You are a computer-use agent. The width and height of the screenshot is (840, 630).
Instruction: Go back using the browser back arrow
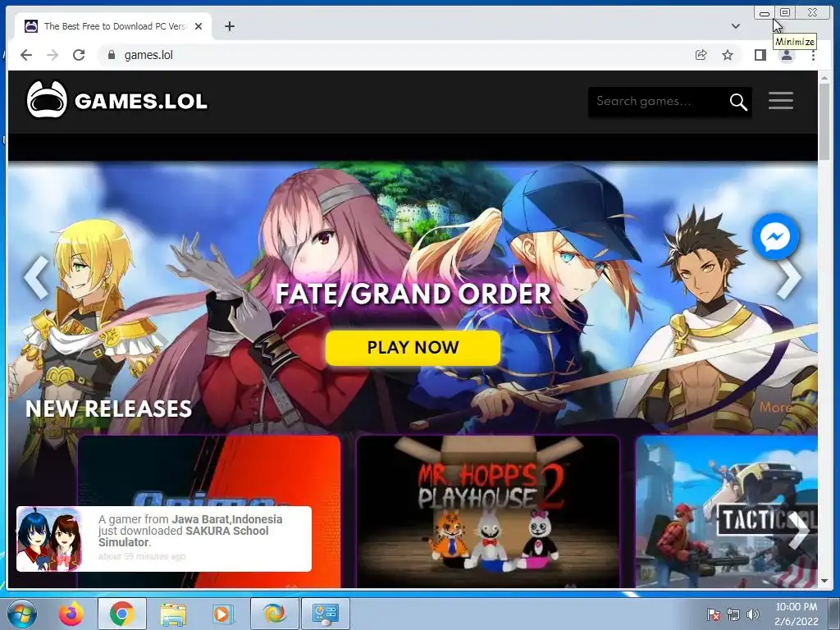coord(25,55)
